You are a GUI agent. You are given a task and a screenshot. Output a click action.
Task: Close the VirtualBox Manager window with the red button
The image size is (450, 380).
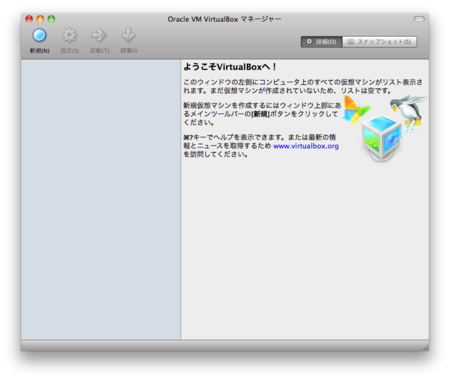tap(29, 19)
